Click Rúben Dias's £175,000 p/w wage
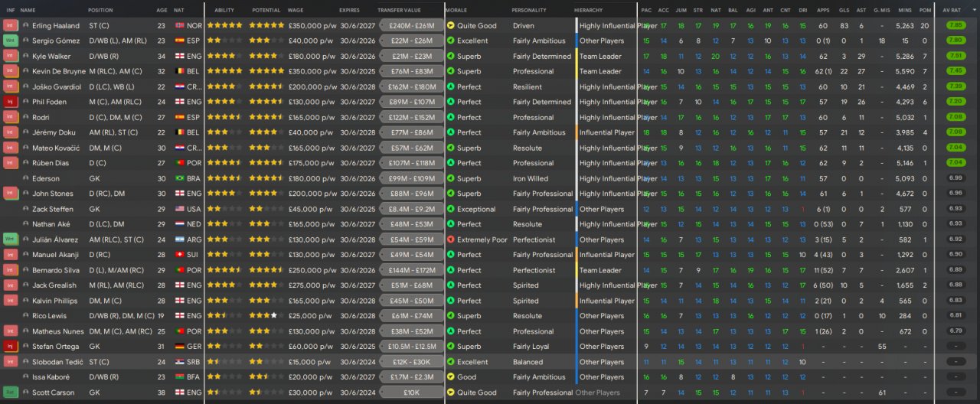Screen dimensions: 980x404 pos(312,163)
